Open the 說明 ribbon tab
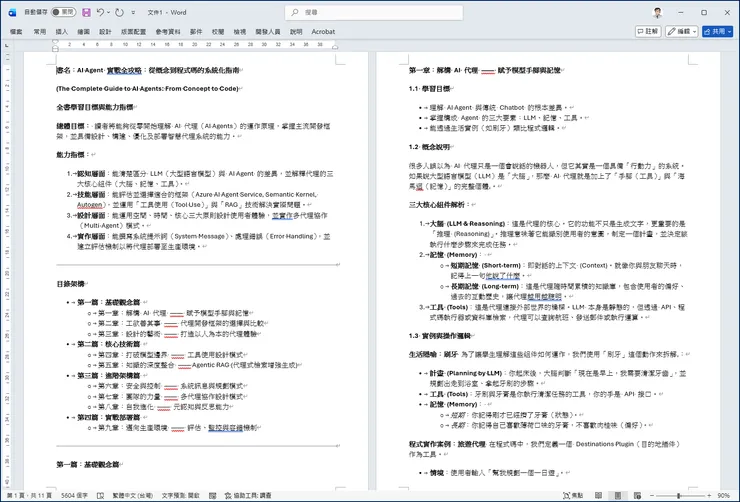Image resolution: width=740 pixels, height=502 pixels. click(296, 32)
